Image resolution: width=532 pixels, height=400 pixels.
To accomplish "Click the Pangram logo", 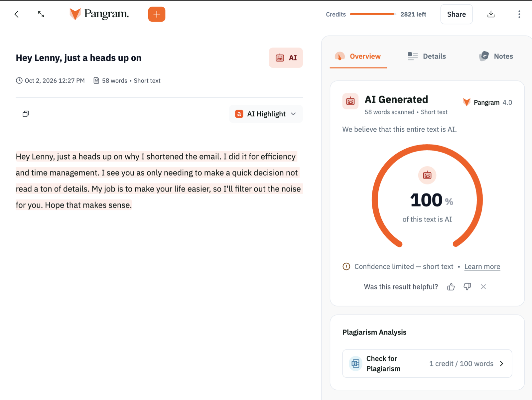I will [99, 14].
